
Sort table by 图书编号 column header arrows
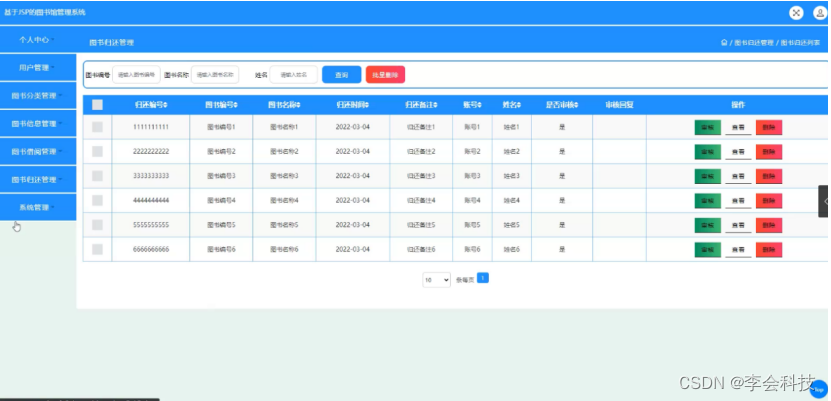click(x=236, y=105)
